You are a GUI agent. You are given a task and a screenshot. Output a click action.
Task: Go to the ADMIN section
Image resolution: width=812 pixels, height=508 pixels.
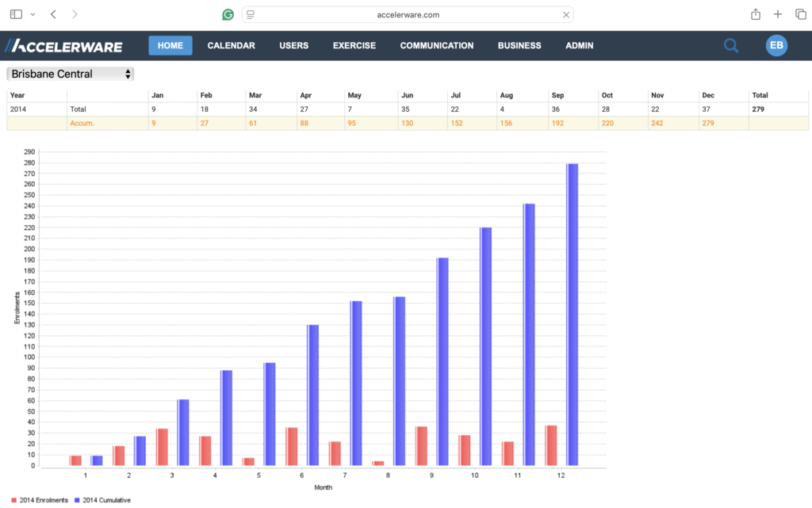click(x=579, y=46)
